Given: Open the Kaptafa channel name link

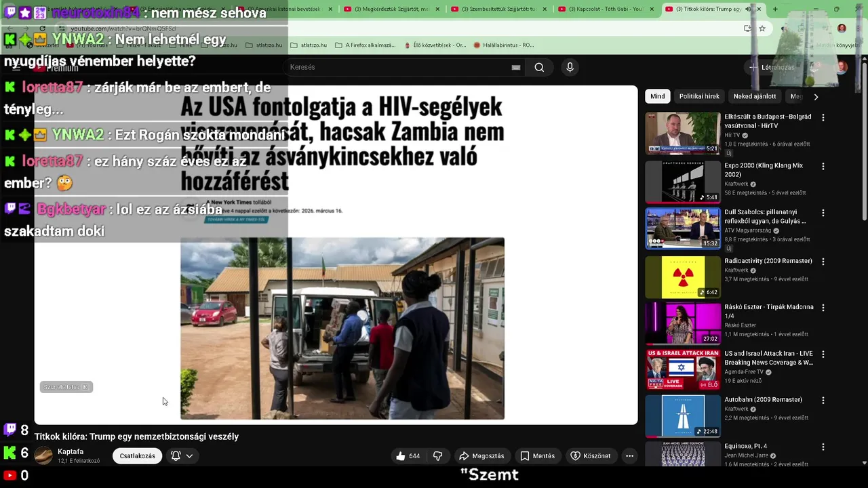Looking at the screenshot, I should pos(71,451).
